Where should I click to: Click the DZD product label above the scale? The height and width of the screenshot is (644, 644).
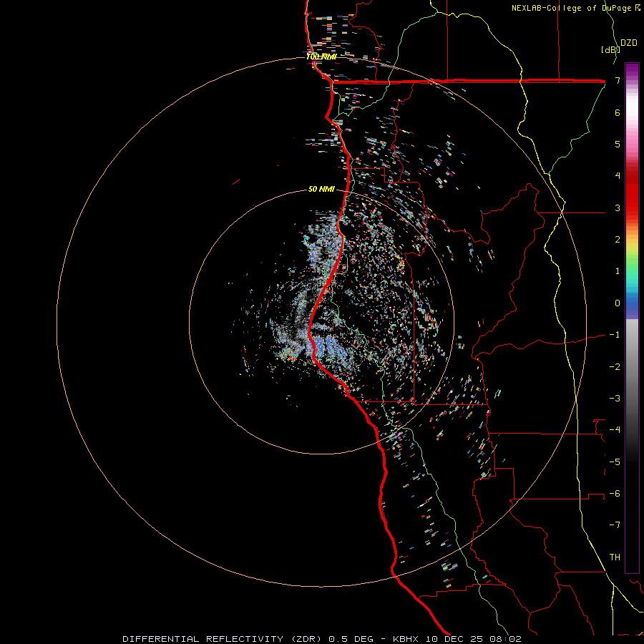coord(629,43)
